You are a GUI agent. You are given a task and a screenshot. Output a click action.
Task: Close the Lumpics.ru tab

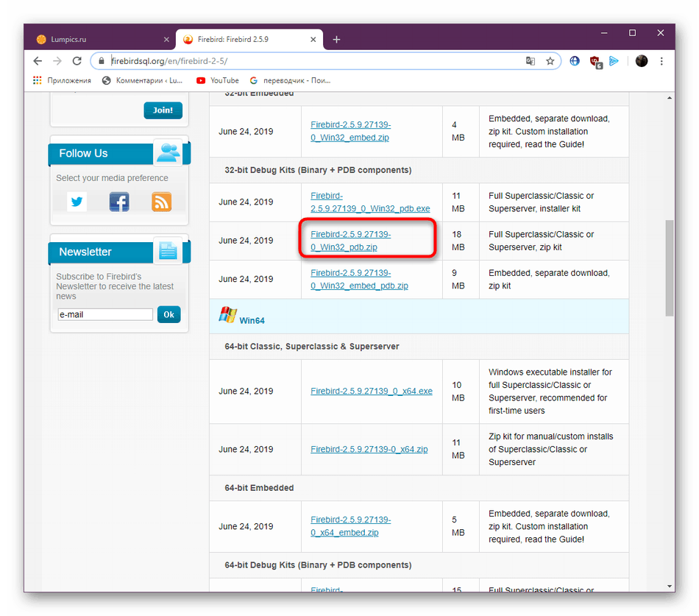click(x=166, y=39)
